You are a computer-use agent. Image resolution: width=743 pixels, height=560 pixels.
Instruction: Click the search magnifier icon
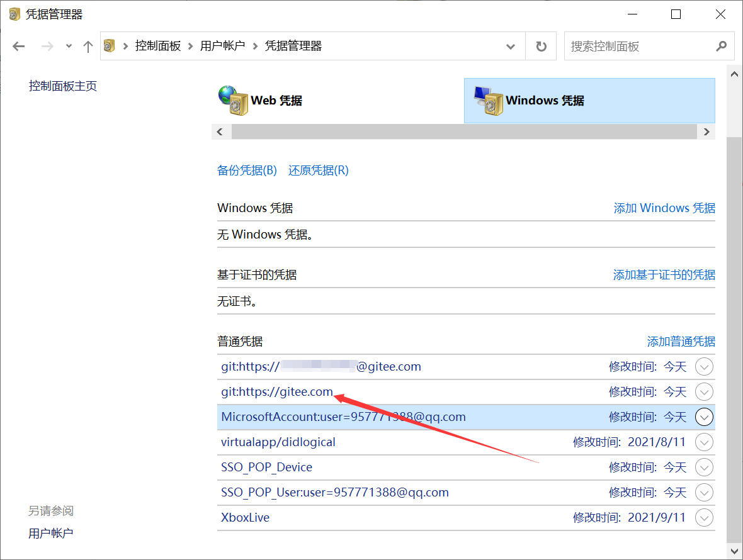tap(722, 46)
